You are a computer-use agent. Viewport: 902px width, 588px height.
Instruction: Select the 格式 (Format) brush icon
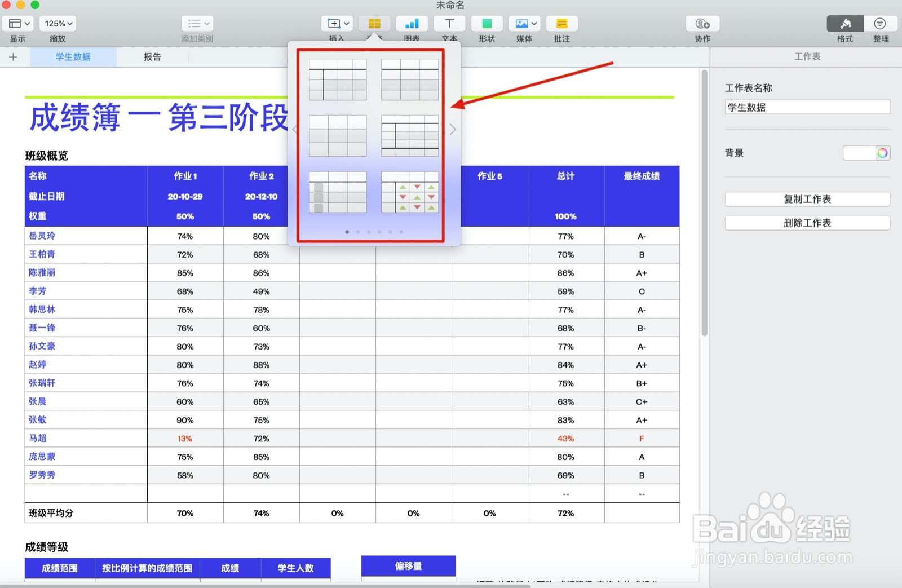[x=844, y=23]
